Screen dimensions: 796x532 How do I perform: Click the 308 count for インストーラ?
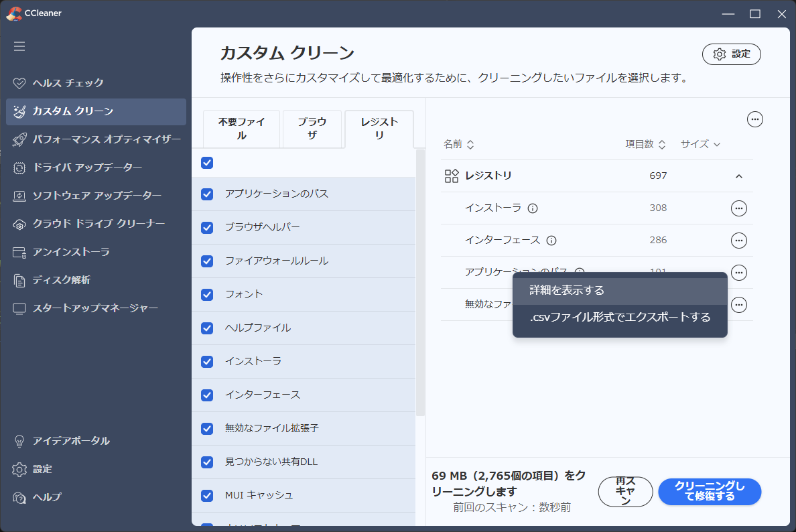(x=658, y=208)
